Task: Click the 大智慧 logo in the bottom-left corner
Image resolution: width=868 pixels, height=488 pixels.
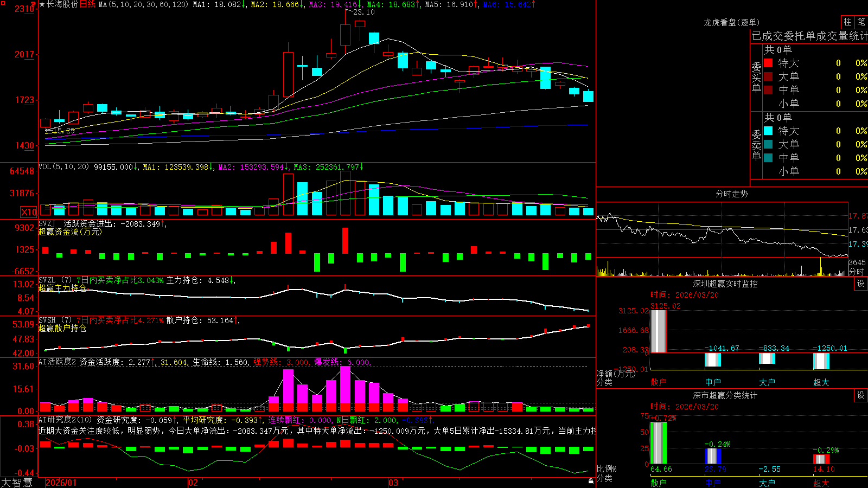Action: tap(17, 483)
